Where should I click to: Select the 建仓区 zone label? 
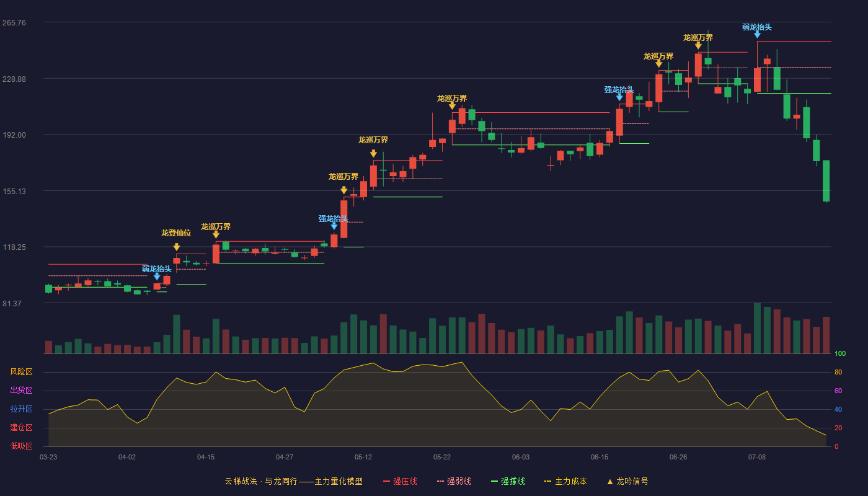click(22, 428)
